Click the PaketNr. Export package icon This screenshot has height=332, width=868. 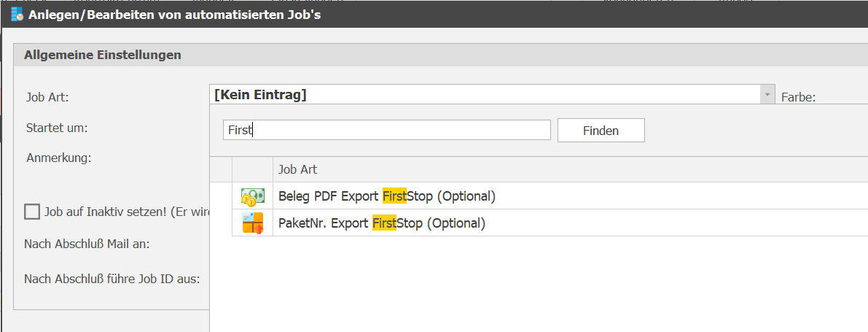coord(252,223)
